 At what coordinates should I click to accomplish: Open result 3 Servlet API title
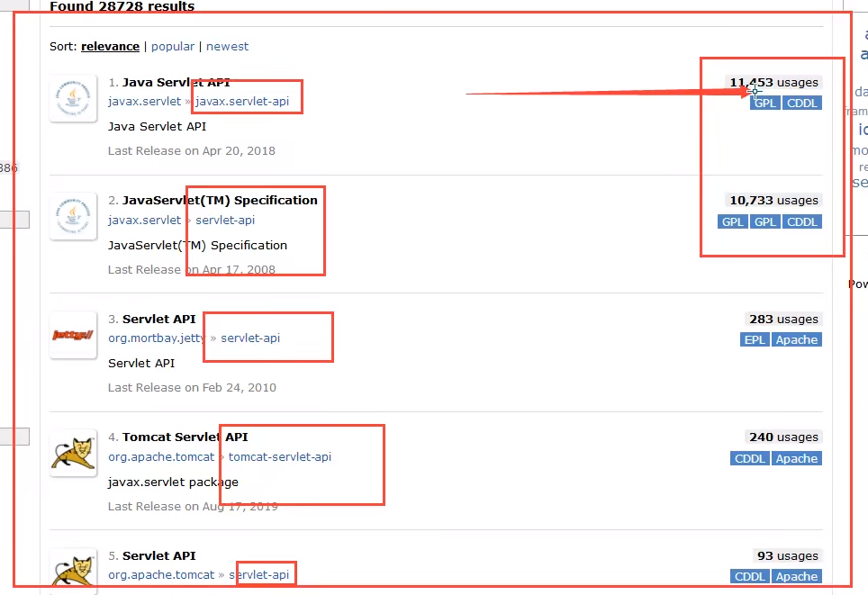click(x=158, y=320)
